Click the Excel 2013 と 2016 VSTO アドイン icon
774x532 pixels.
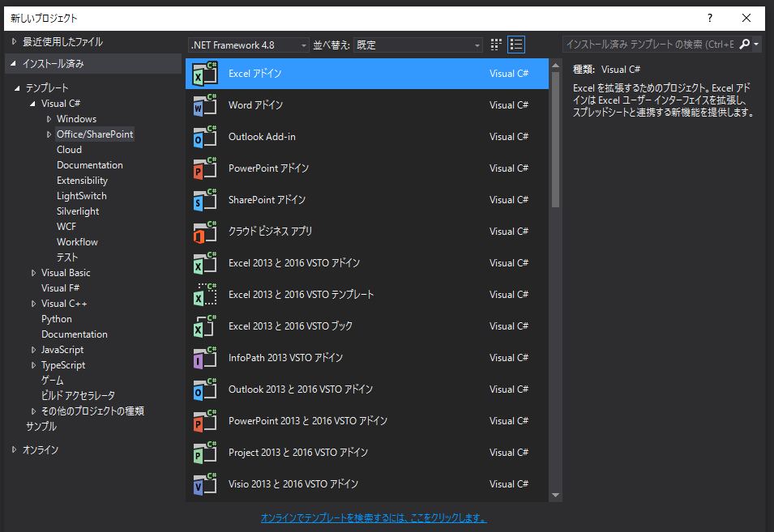205,263
